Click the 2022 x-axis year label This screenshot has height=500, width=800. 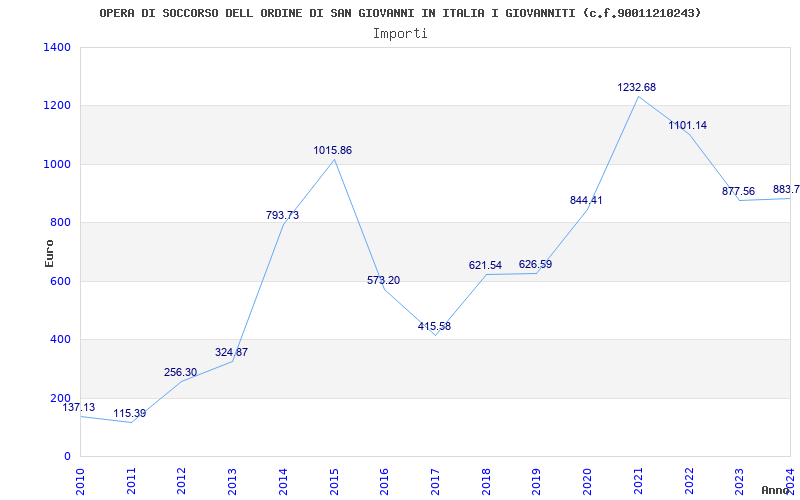click(689, 482)
